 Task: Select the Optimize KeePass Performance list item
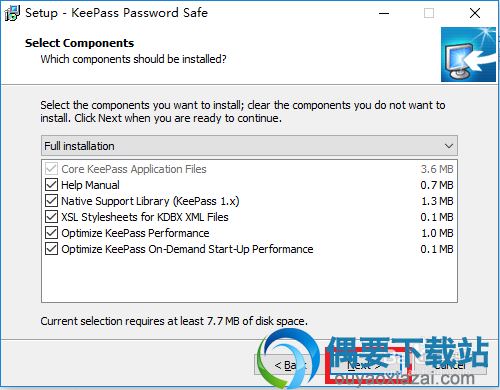[249, 233]
